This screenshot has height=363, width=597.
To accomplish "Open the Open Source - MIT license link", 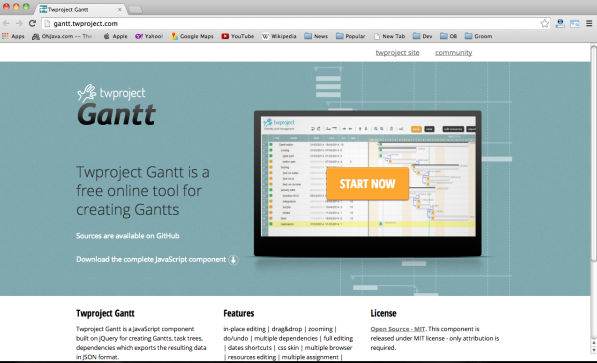I will point(397,329).
